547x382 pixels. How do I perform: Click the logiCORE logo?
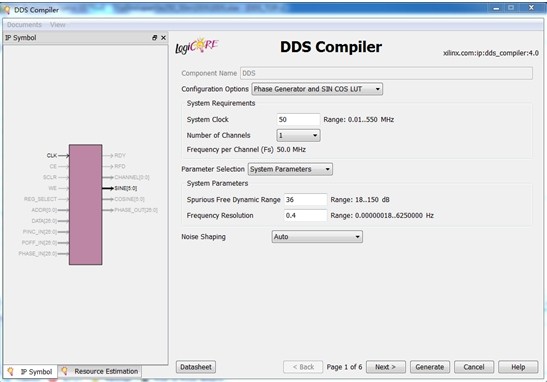coord(197,46)
